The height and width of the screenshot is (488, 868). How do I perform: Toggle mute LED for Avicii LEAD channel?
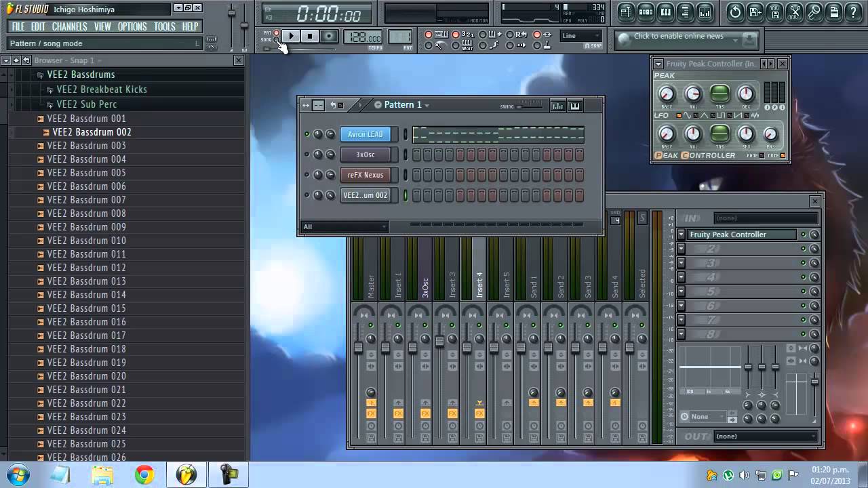[307, 134]
